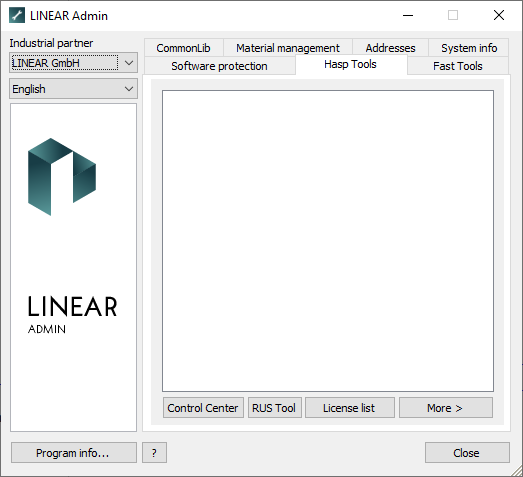523x477 pixels.
Task: Switch to Software protection tab
Action: [219, 66]
